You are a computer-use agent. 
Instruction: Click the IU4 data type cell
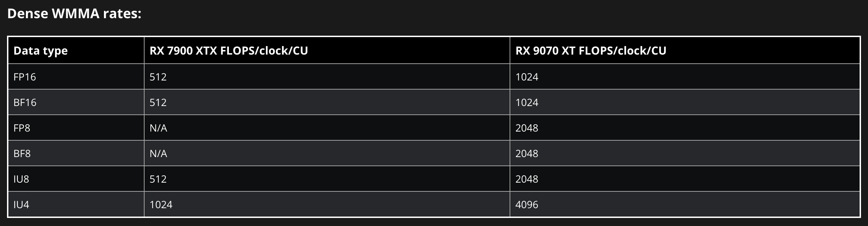pos(21,204)
